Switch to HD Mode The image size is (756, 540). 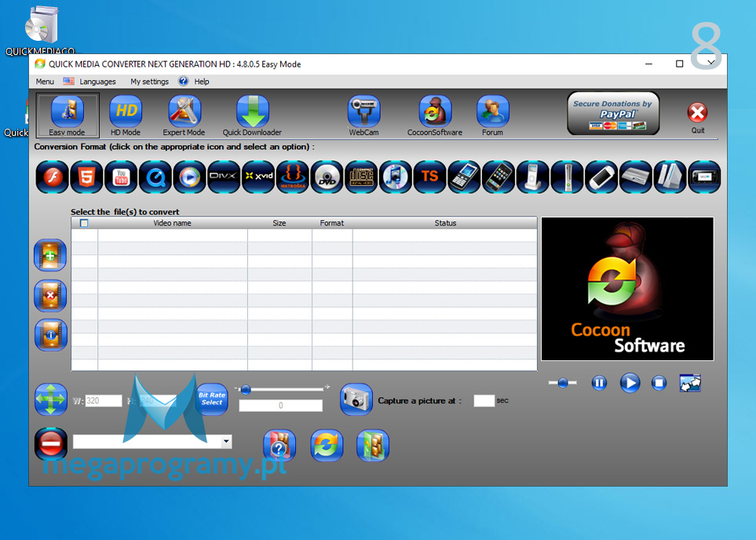pos(126,115)
